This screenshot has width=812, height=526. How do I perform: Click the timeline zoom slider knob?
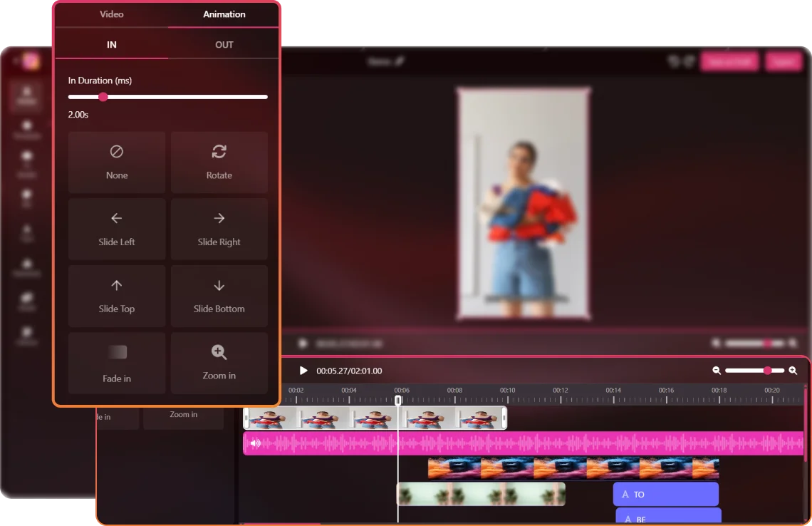click(x=767, y=371)
